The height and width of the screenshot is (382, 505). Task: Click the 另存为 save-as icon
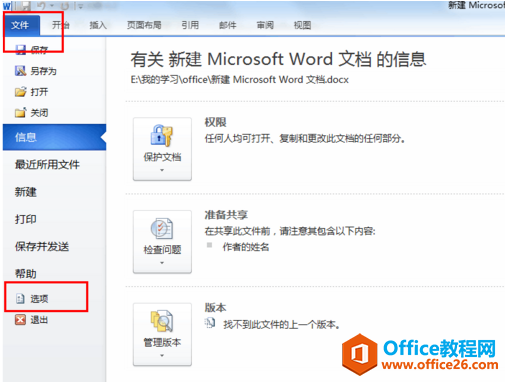[x=20, y=71]
